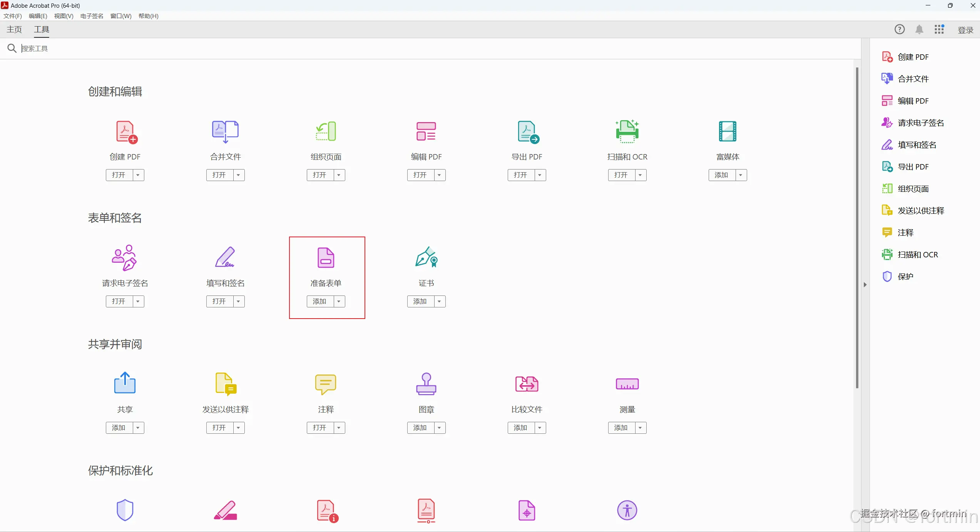Viewport: 980px width, 532px height.
Task: Click 添加 button under 富媒体
Action: coord(721,175)
